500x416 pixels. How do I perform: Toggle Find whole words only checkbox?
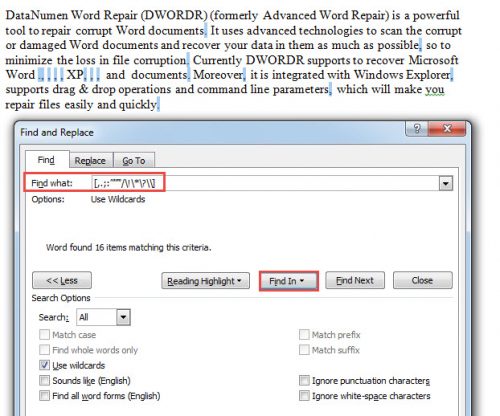coord(44,350)
